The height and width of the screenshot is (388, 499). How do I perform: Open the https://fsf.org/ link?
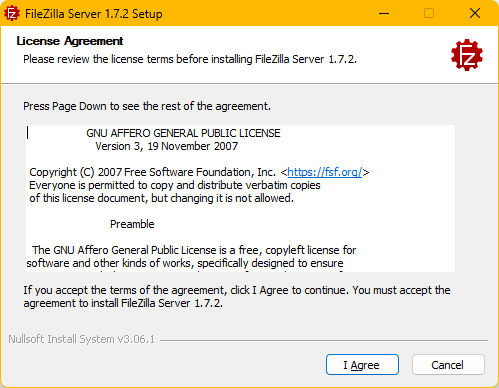pyautogui.click(x=325, y=172)
